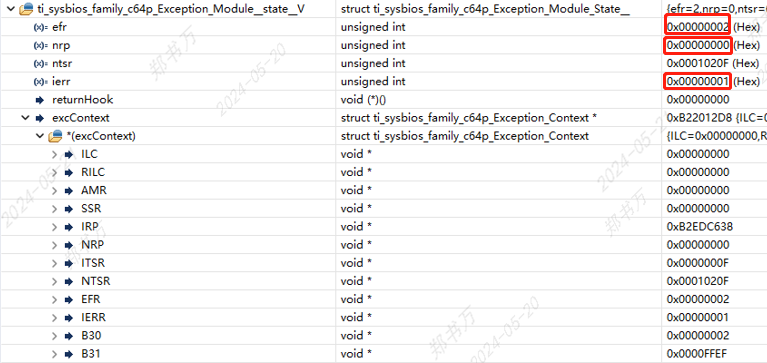Click the IRP value 0xB2EDC638
The image size is (767, 363).
pos(699,227)
